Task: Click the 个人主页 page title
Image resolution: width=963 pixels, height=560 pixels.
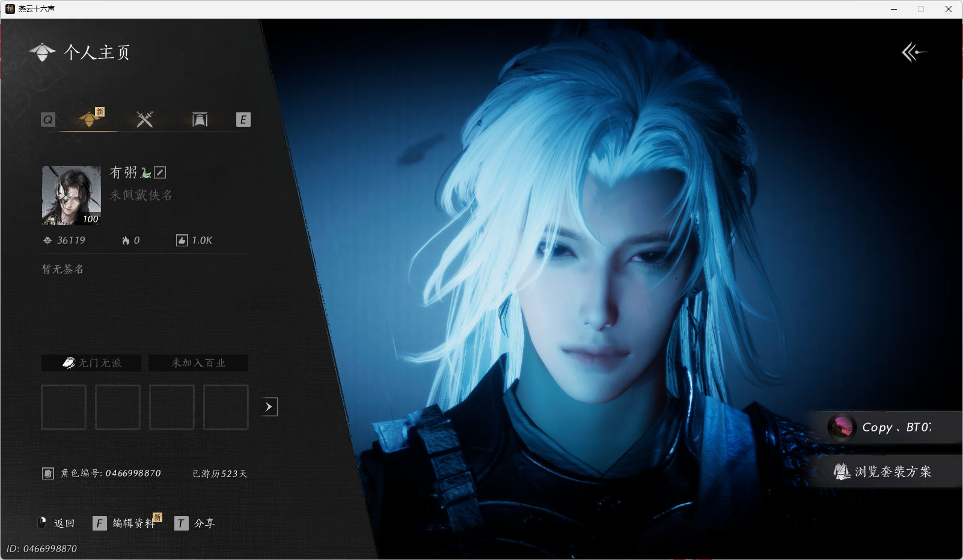Action: click(x=97, y=52)
